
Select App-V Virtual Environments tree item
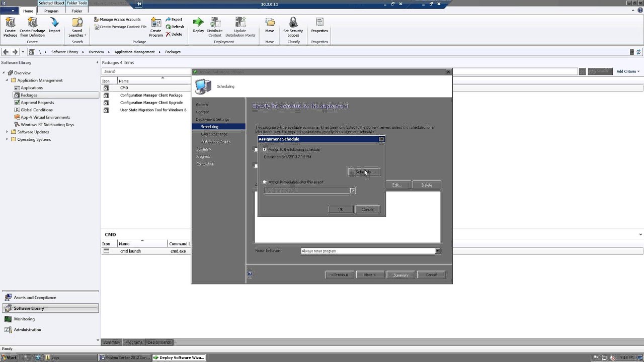(x=45, y=117)
